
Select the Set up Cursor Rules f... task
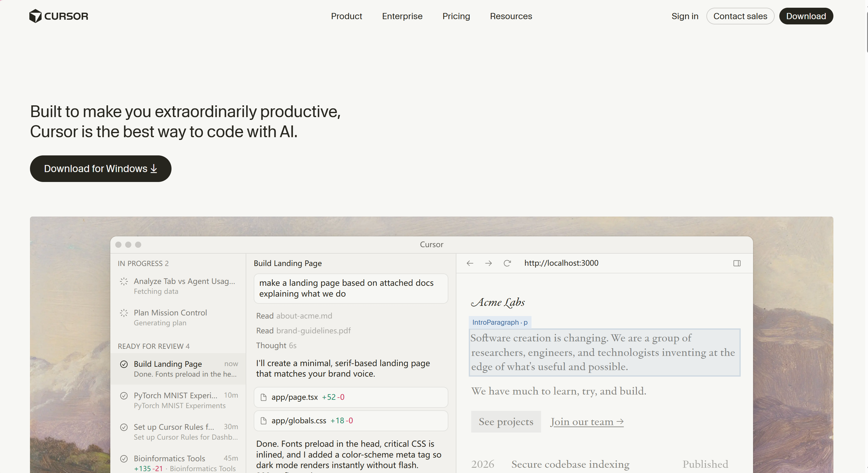178,432
